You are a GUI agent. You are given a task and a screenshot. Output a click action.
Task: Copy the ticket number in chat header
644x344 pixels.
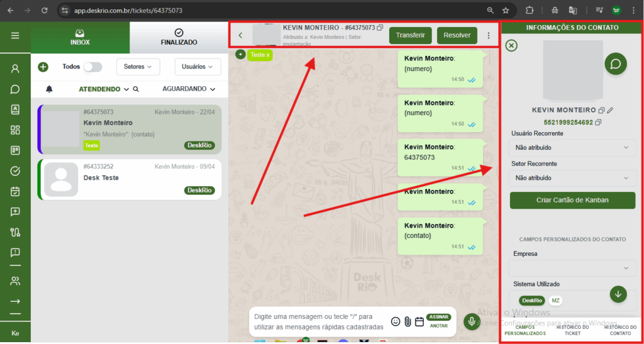[380, 28]
